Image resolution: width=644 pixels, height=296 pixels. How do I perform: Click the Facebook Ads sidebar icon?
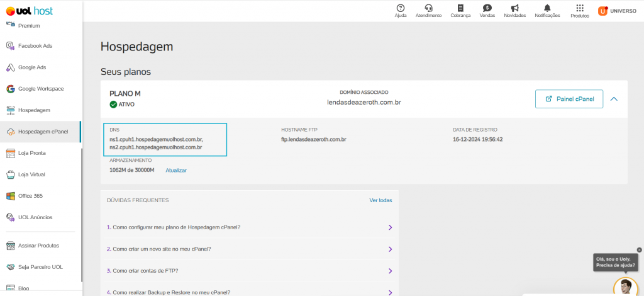[11, 45]
